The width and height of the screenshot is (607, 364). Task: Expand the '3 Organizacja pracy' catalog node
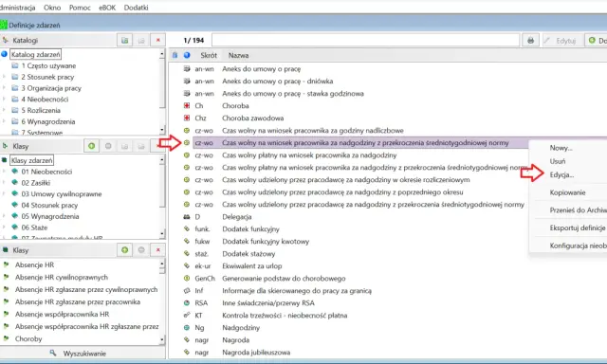point(4,88)
